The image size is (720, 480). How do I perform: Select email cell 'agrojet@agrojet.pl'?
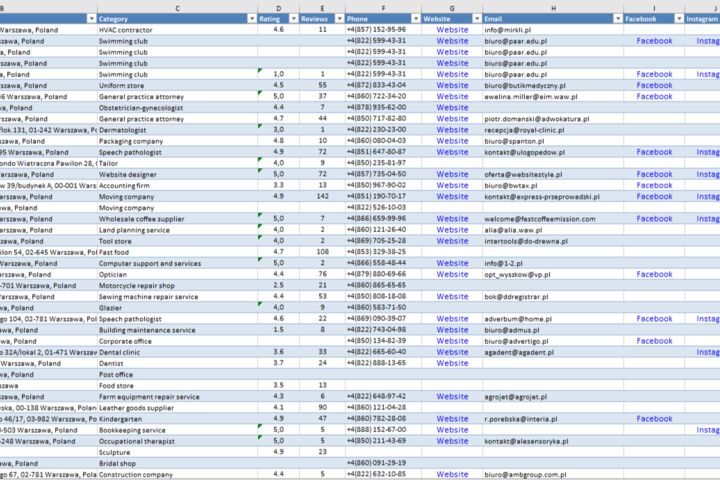(553, 397)
